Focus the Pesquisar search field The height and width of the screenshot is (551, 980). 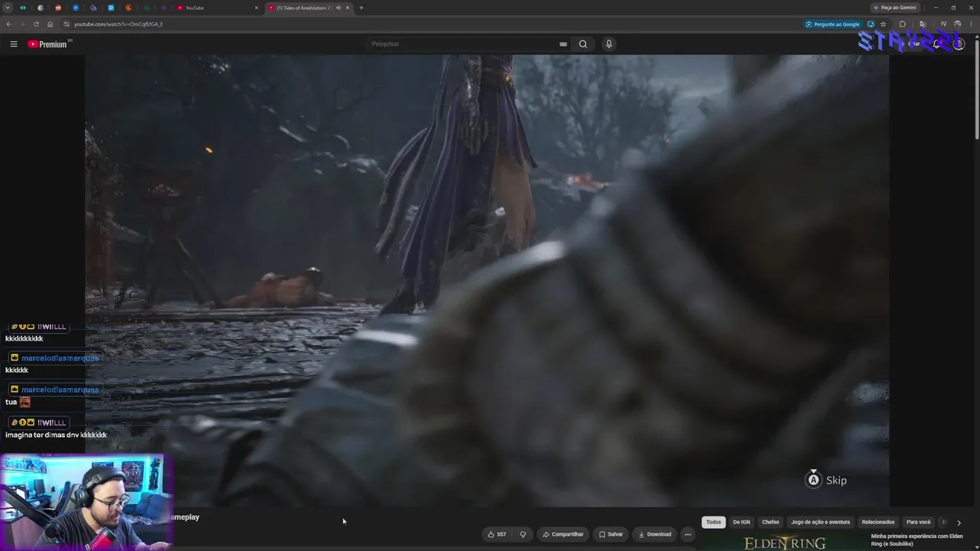pos(463,44)
